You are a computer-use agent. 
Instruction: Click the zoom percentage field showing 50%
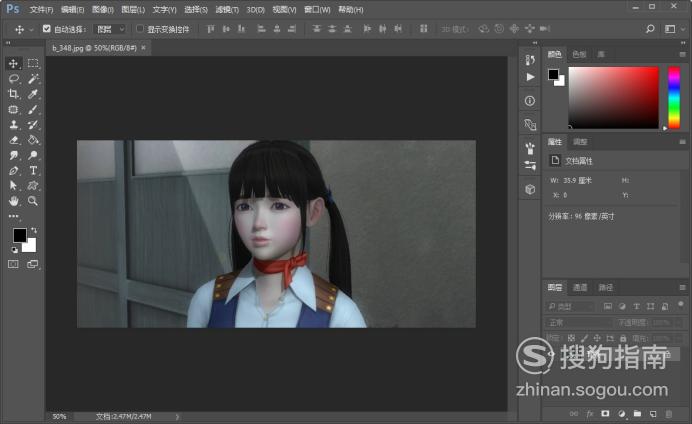point(59,416)
